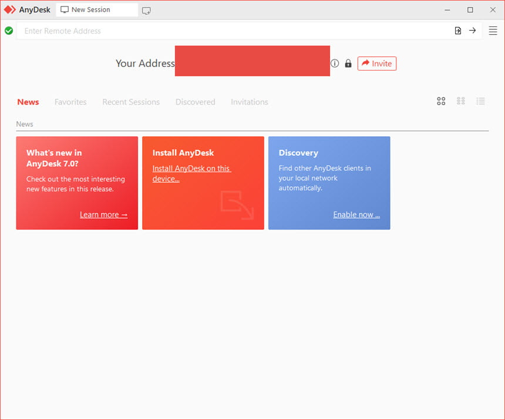Switch to large tiles view
The width and height of the screenshot is (505, 420).
point(441,101)
